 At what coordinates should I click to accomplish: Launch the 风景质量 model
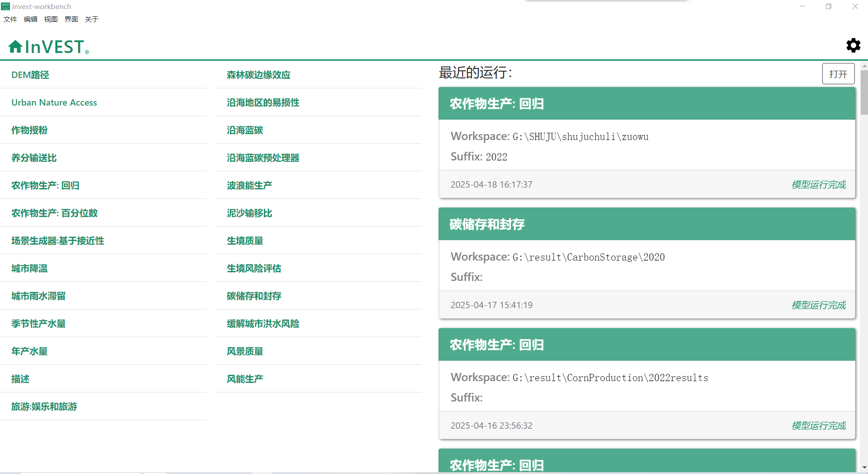click(x=318, y=351)
